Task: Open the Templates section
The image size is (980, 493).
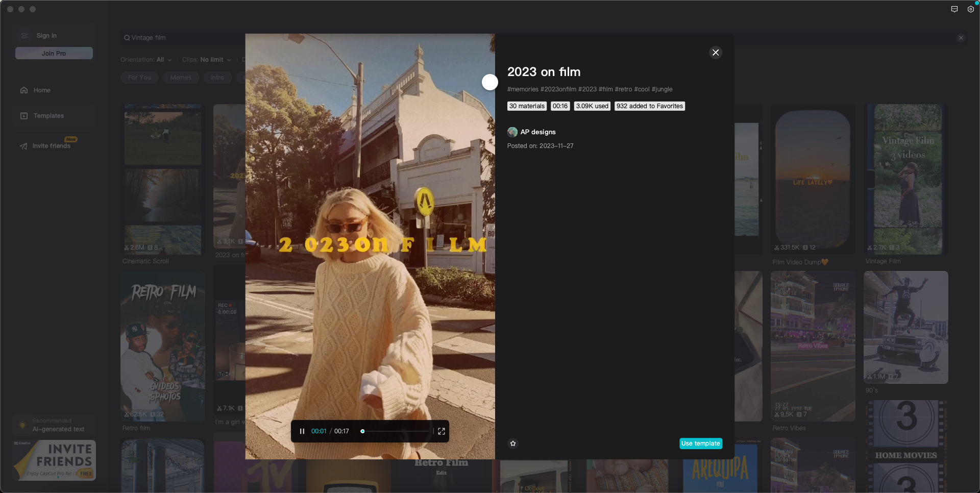Action: click(54, 116)
